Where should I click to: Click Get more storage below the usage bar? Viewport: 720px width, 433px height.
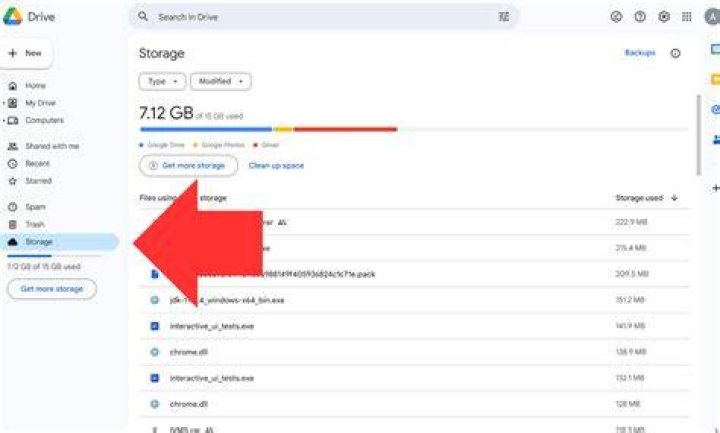click(x=188, y=166)
